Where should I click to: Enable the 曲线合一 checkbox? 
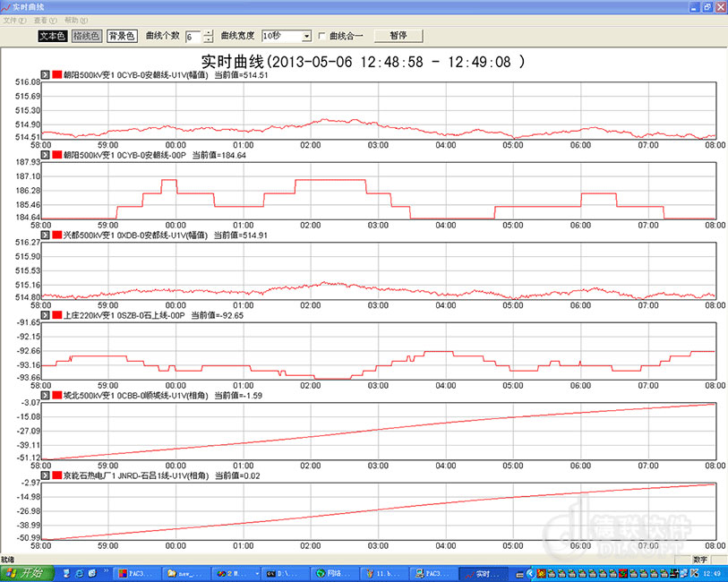coord(322,37)
